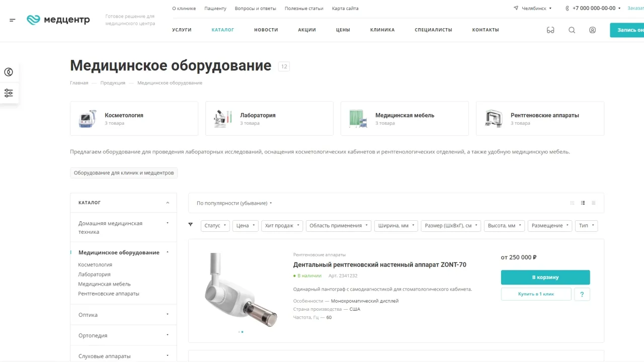Click the Рентгеновские аппараты category image
This screenshot has height=362, width=644.
494,119
